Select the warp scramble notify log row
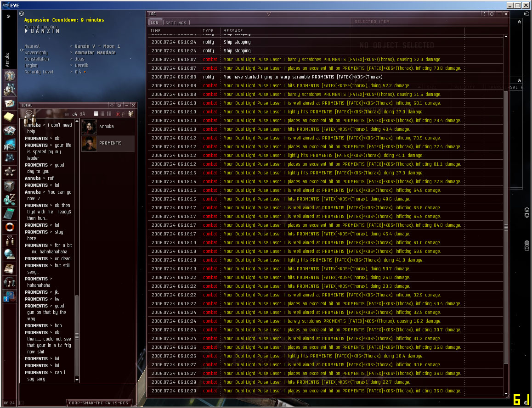The image size is (532, 408). [326, 77]
